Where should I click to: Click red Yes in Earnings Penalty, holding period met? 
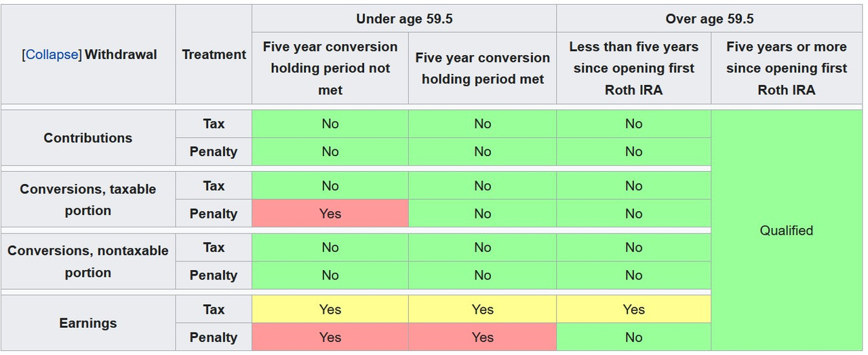pos(482,337)
